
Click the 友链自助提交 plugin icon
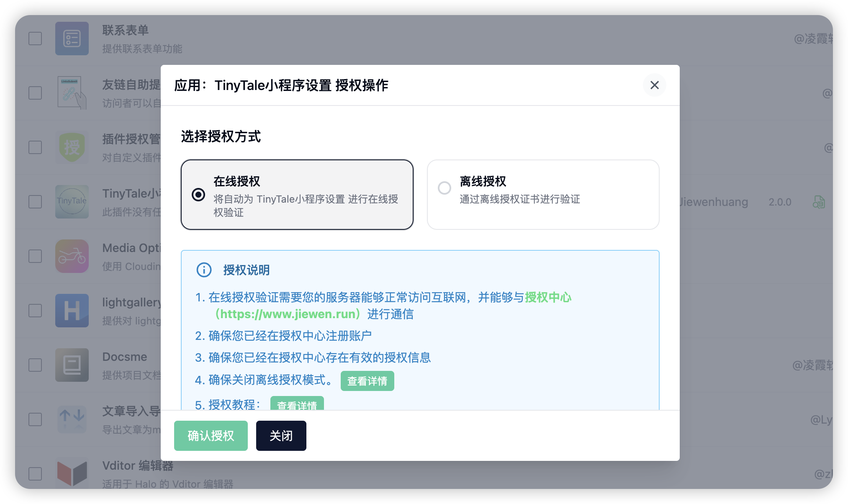72,93
